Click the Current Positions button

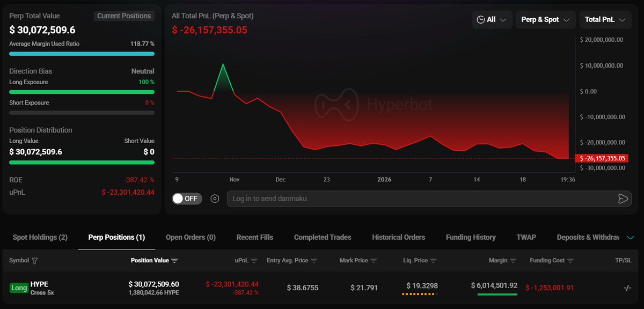click(x=124, y=16)
